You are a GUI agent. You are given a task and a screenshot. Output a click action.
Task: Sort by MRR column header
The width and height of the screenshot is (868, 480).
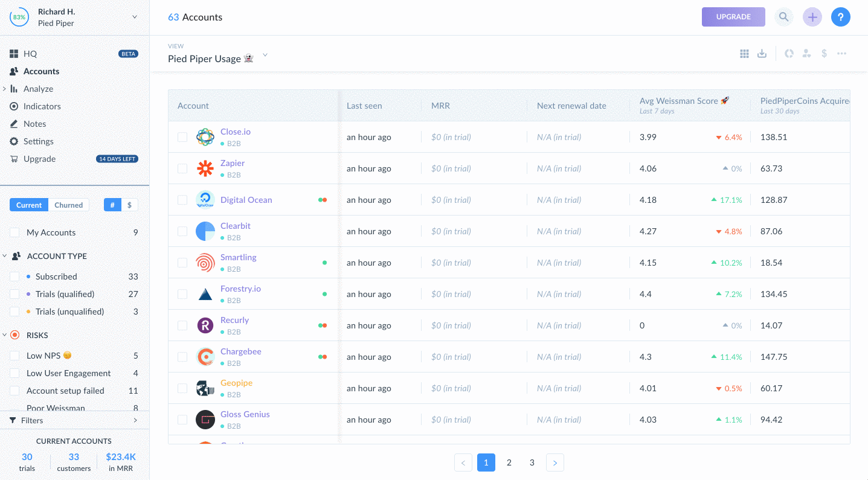[x=440, y=106]
